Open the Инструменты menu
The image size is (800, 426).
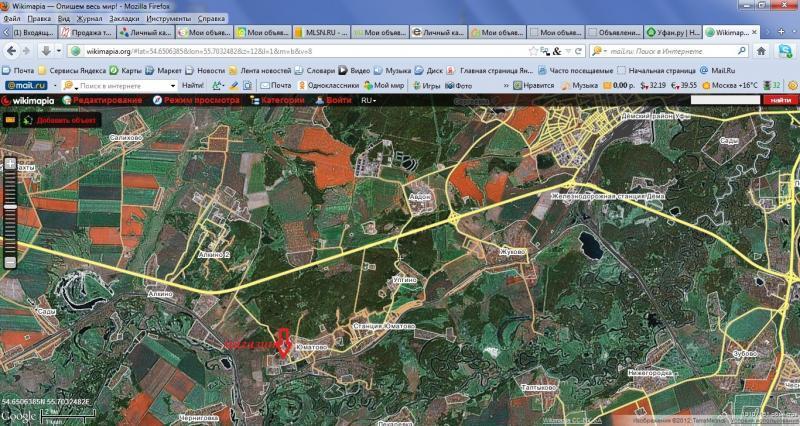[x=168, y=18]
